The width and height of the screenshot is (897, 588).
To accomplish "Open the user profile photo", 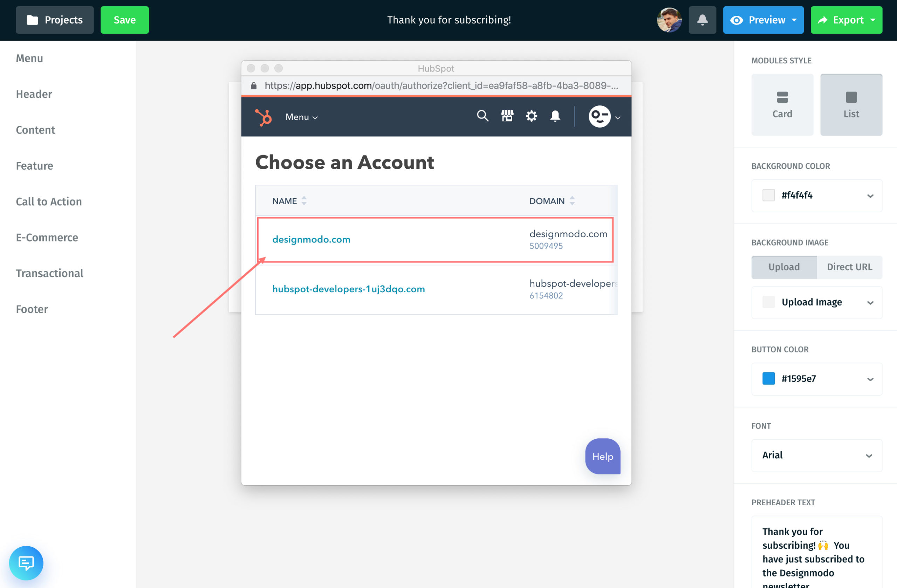I will click(669, 20).
